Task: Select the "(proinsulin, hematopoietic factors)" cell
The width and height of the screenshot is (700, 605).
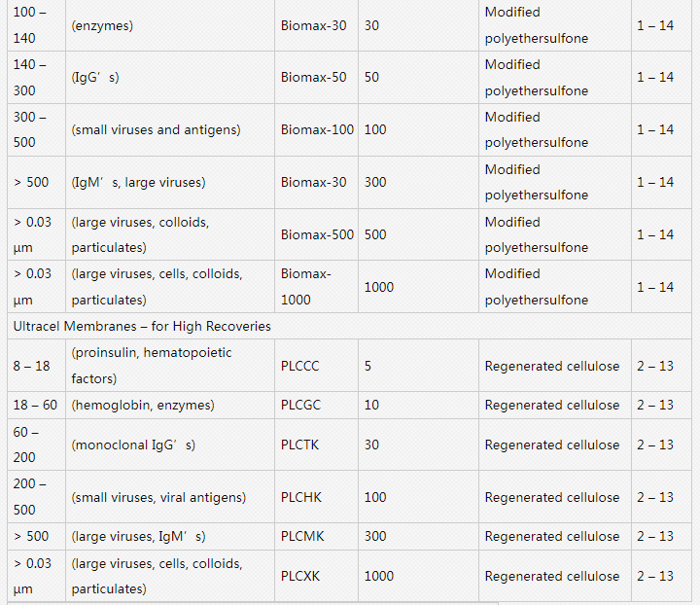Action: pos(152,366)
